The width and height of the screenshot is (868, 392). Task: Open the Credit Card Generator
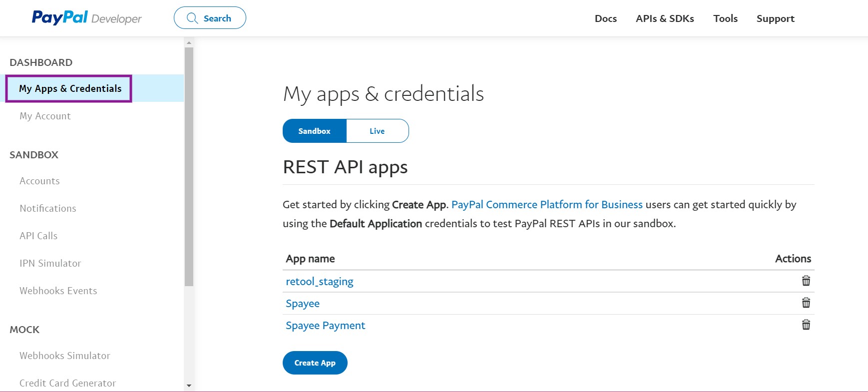pyautogui.click(x=67, y=383)
